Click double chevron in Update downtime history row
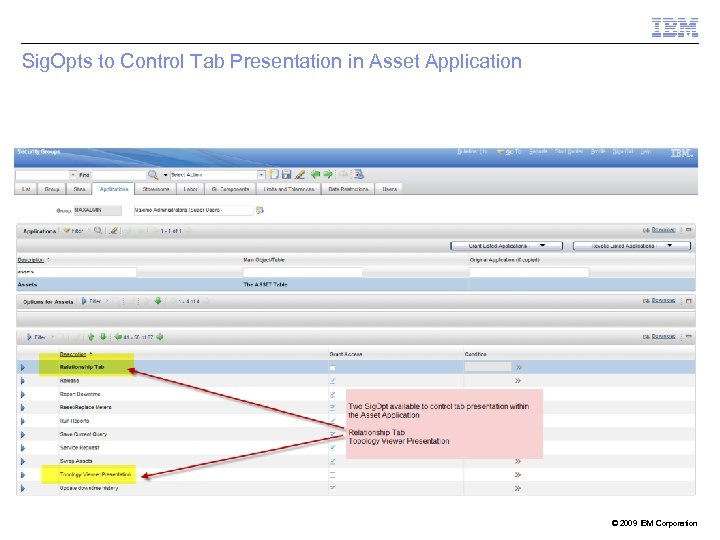Screen dimensions: 720x540 coord(518,488)
